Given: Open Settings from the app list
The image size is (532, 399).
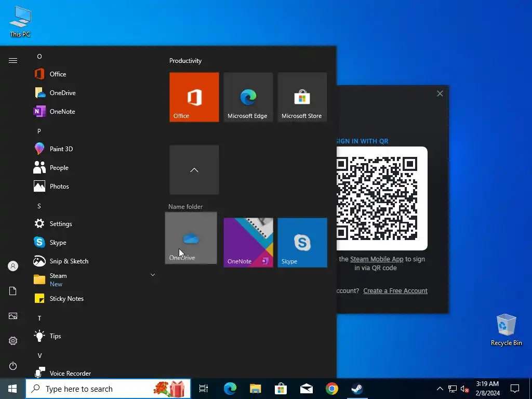Looking at the screenshot, I should click(x=95, y=223).
